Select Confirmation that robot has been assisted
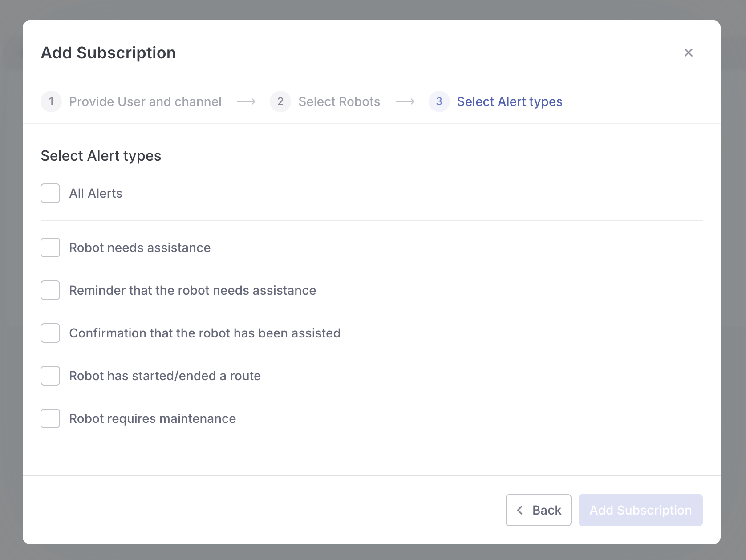The width and height of the screenshot is (746, 560). pos(50,333)
